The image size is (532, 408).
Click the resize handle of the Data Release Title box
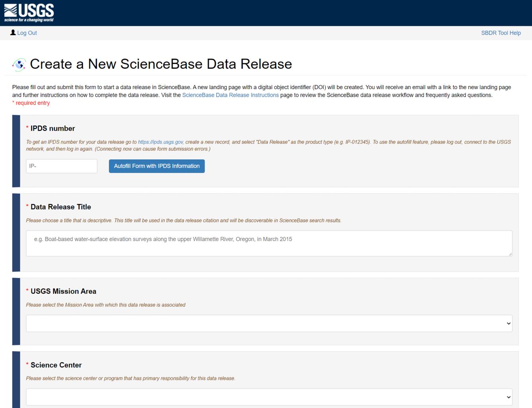tap(510, 254)
